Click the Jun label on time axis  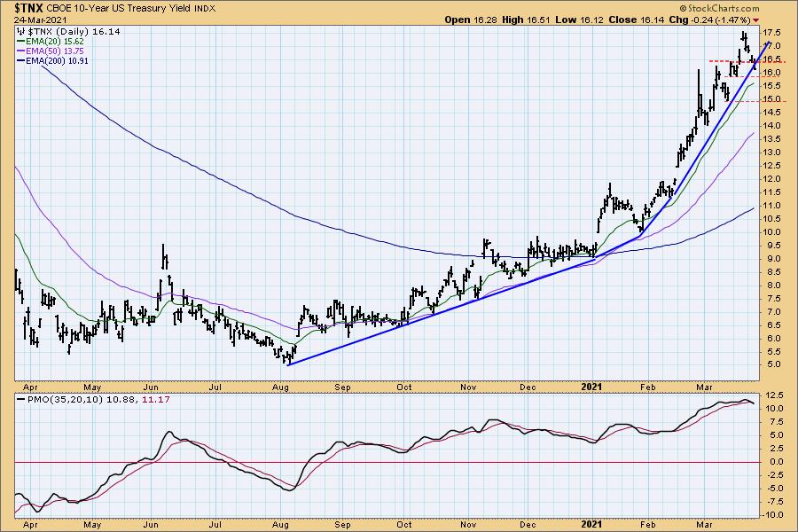[x=153, y=387]
